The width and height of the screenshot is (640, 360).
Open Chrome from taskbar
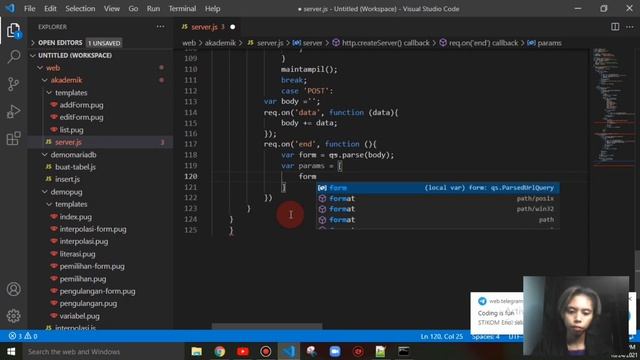[x=220, y=351]
